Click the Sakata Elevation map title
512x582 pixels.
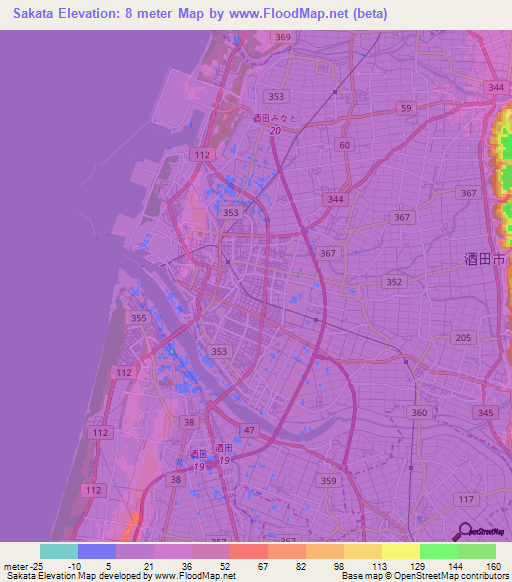[x=200, y=14]
